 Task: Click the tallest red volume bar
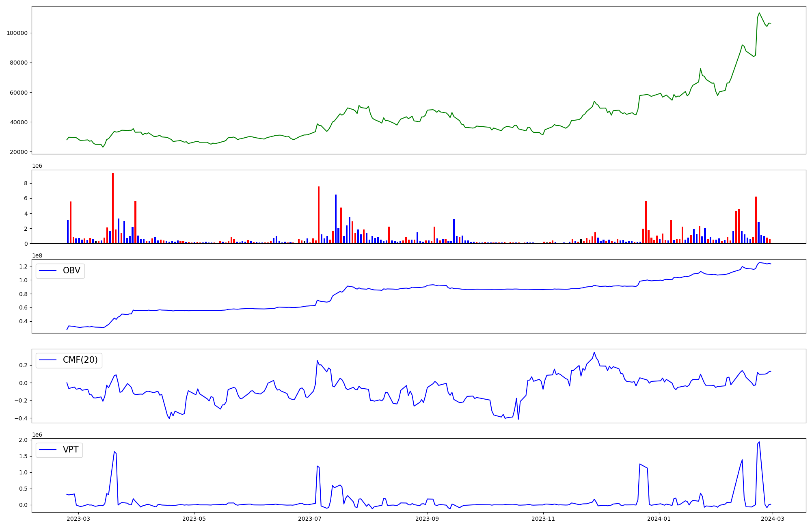click(x=113, y=207)
